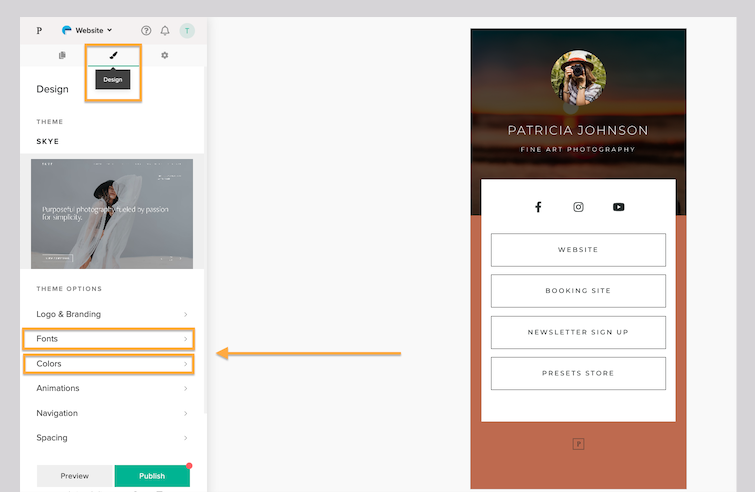Click the Instagram icon in preview
The image size is (755, 492).
tap(578, 207)
